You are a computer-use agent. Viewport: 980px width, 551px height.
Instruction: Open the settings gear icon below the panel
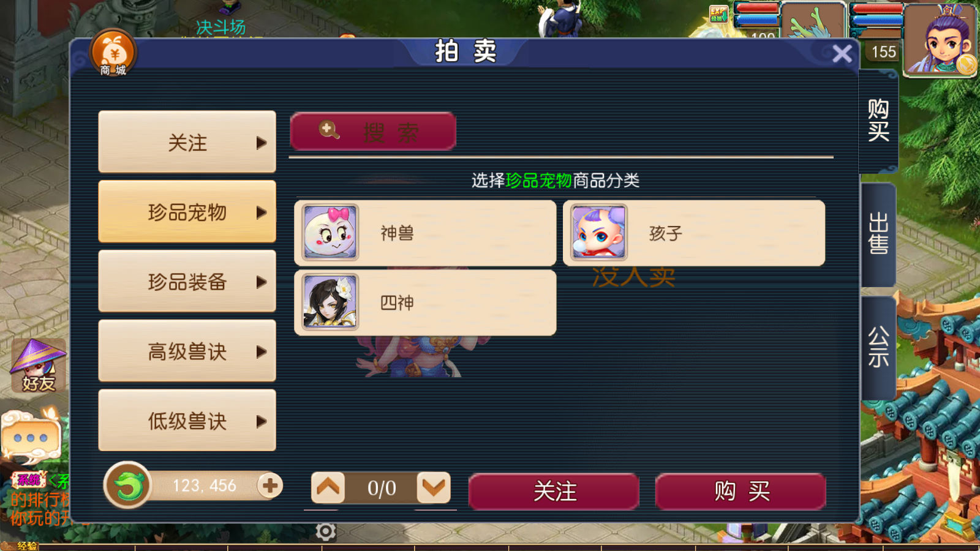point(326,531)
